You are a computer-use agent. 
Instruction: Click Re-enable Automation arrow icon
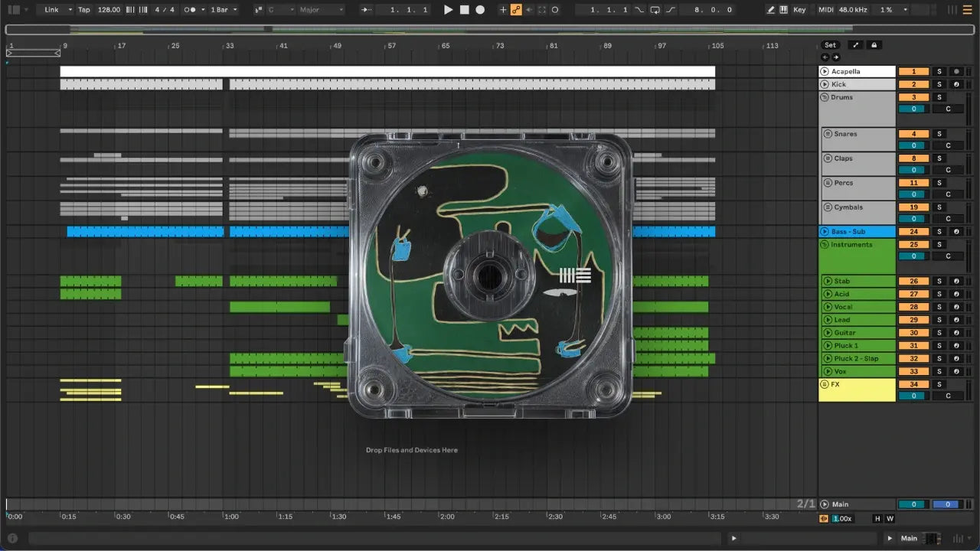click(x=529, y=10)
